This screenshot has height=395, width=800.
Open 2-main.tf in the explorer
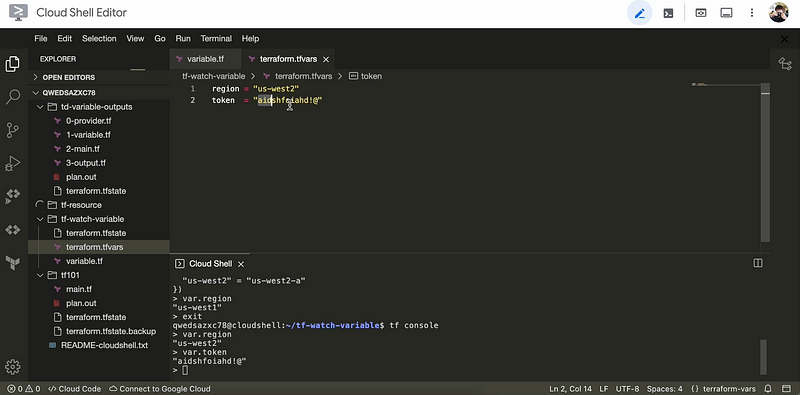point(98,149)
